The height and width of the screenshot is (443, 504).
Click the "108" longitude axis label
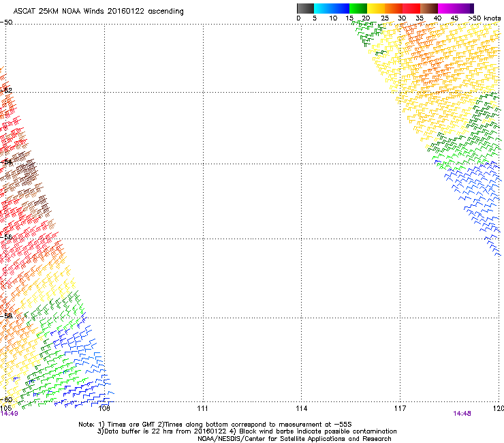click(x=104, y=408)
